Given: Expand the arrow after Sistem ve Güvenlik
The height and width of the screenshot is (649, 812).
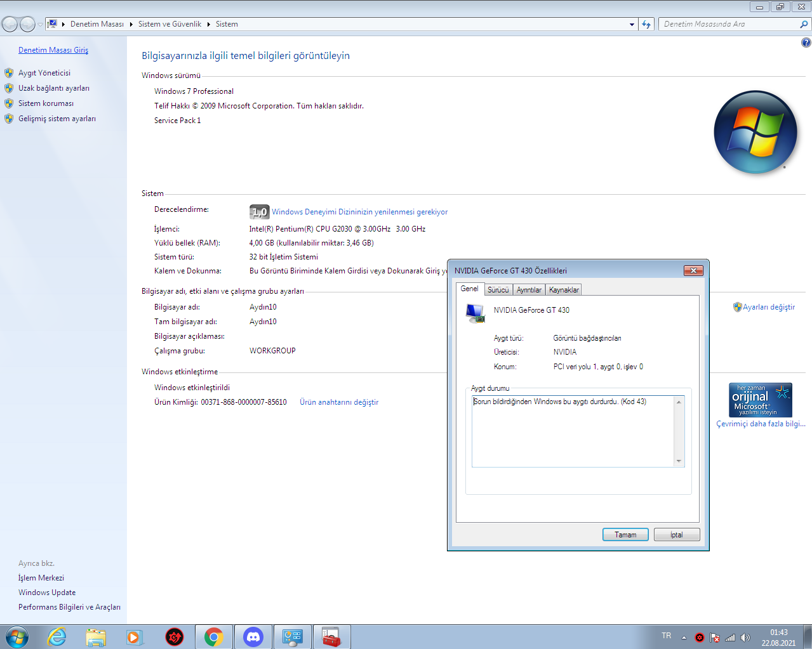Looking at the screenshot, I should 208,24.
